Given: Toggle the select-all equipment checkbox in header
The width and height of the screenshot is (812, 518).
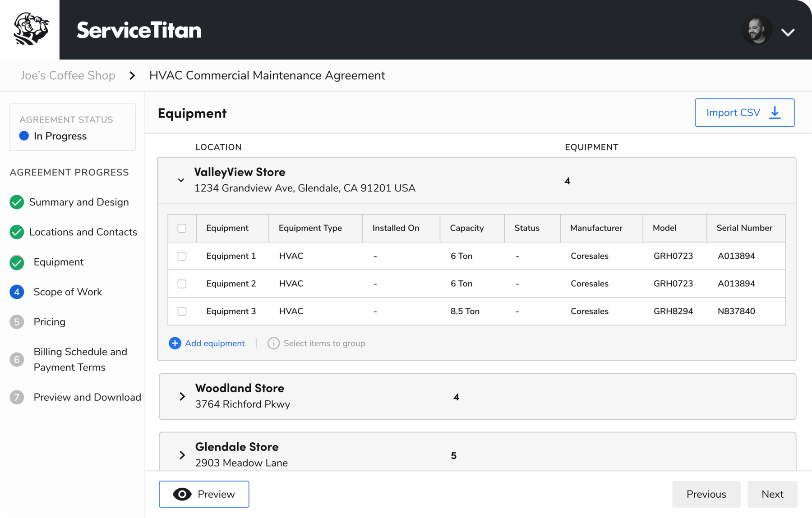Looking at the screenshot, I should pyautogui.click(x=182, y=228).
